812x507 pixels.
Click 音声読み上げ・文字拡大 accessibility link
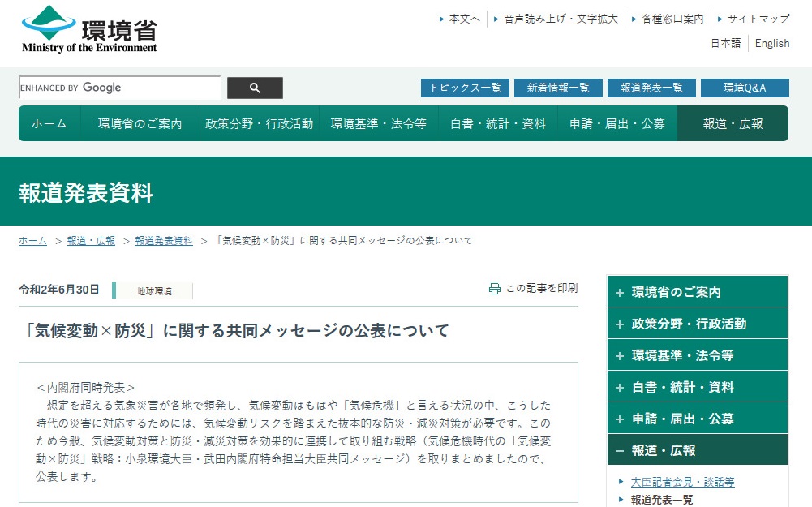click(561, 19)
